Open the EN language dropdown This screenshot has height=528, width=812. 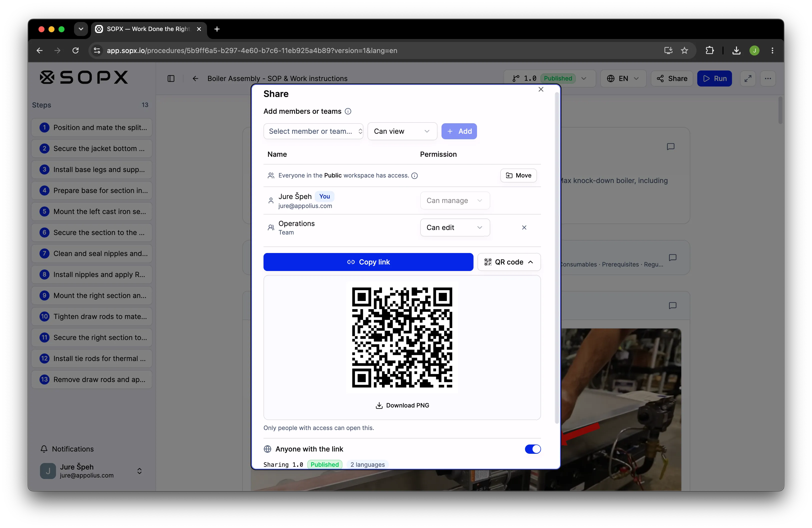tap(623, 78)
